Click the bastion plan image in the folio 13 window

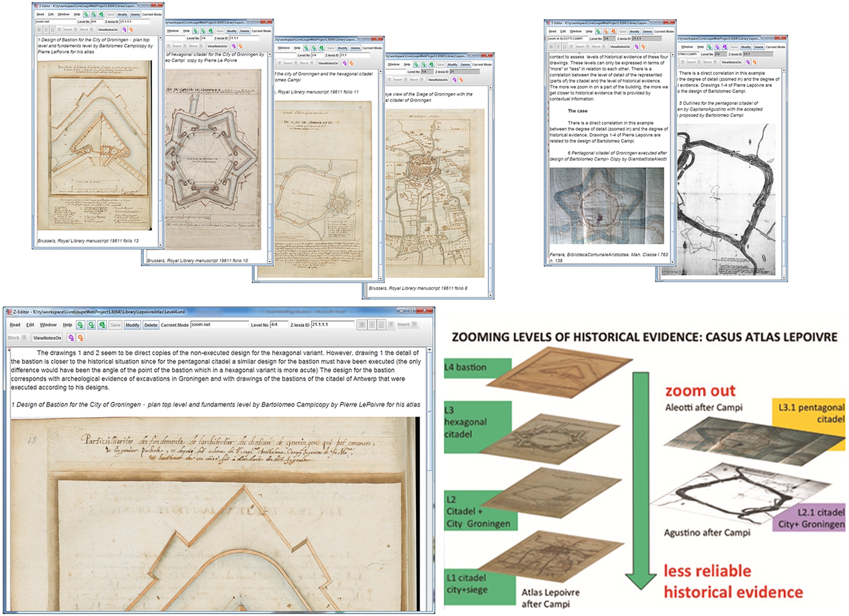coord(95,145)
